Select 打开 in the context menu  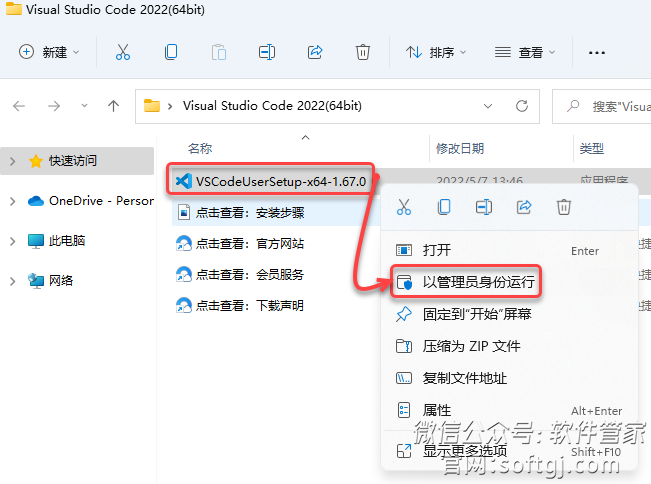tap(509, 250)
